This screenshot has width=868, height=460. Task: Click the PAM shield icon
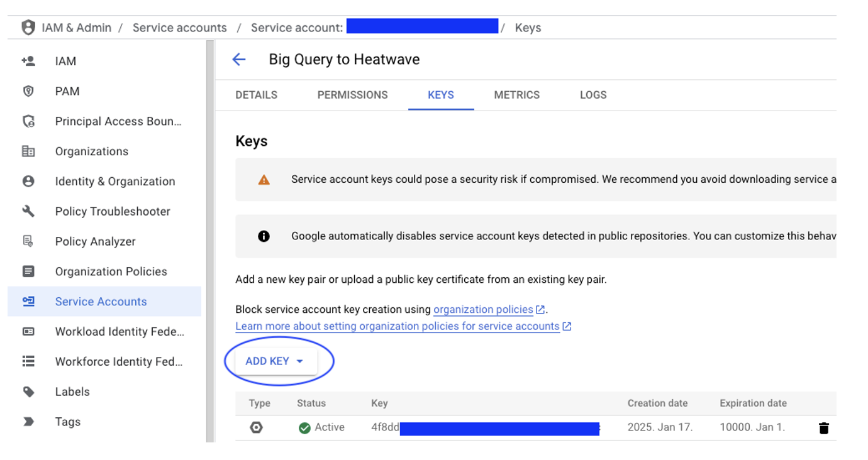[28, 91]
